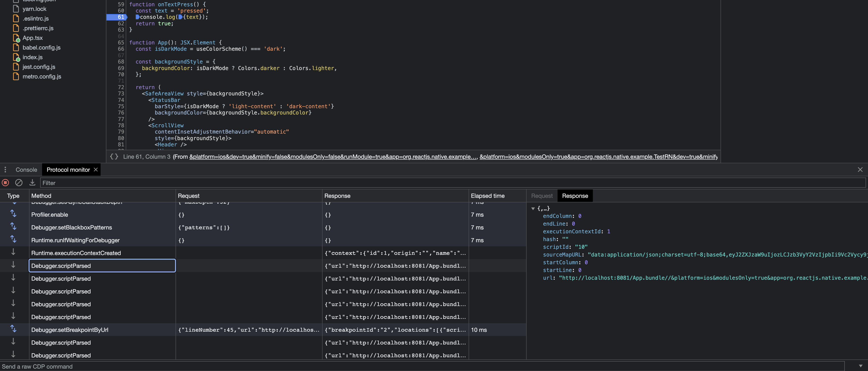Click the pretty-print braces icon in the status bar
Viewport: 868px width, 371px height.
pos(114,157)
